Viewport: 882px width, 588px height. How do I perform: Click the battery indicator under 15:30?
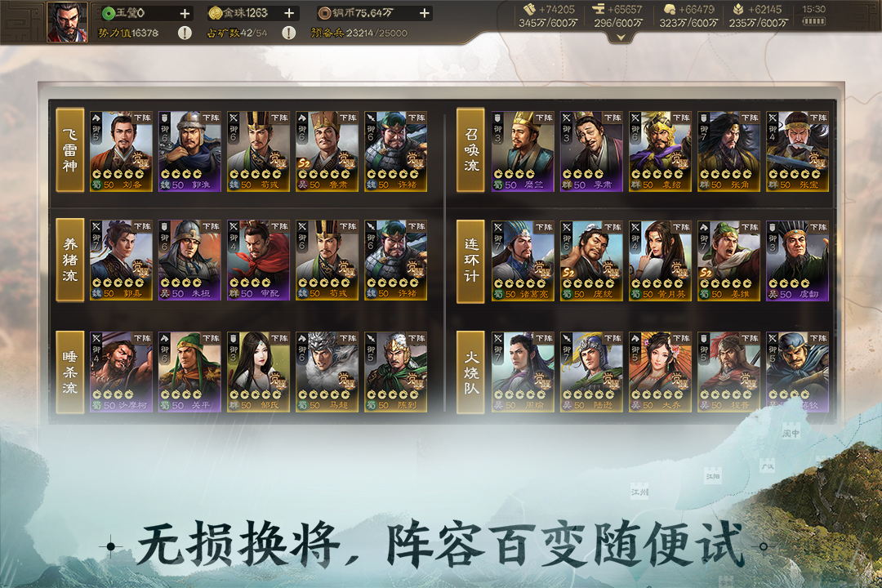(813, 22)
